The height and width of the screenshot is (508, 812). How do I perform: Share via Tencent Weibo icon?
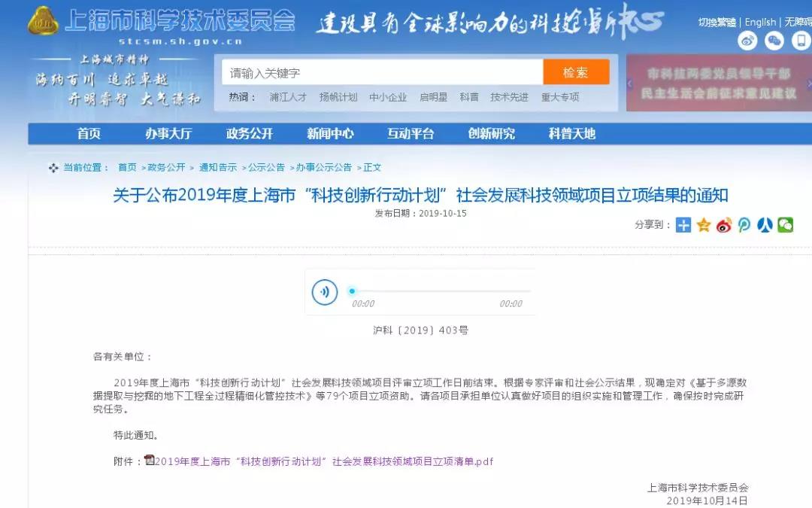click(x=744, y=225)
